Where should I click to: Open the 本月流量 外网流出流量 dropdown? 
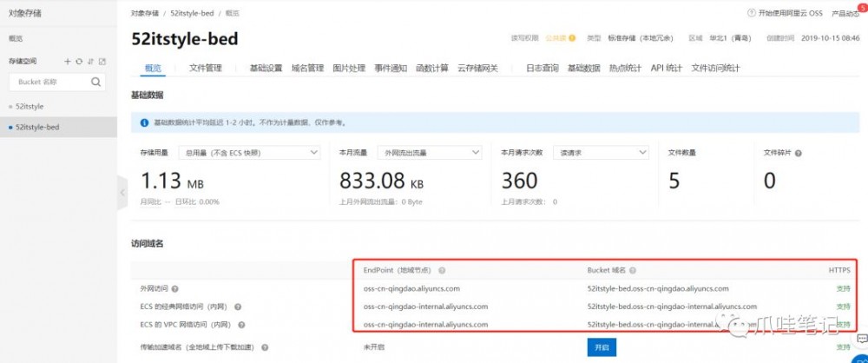pyautogui.click(x=430, y=152)
